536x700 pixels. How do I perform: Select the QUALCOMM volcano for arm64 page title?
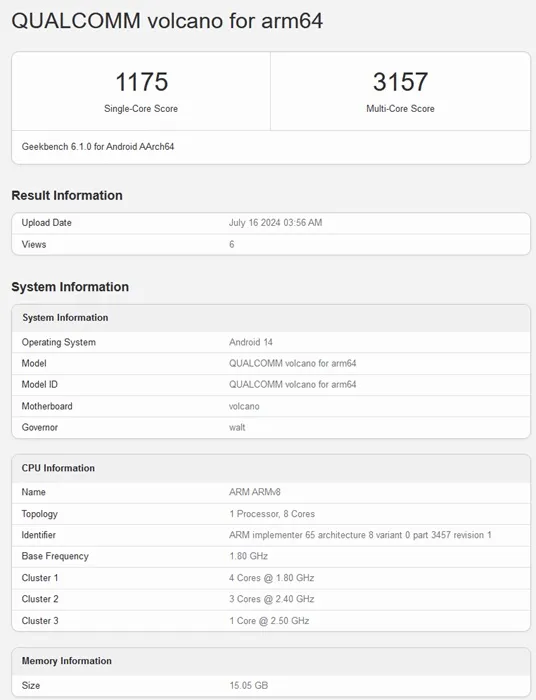pyautogui.click(x=167, y=21)
